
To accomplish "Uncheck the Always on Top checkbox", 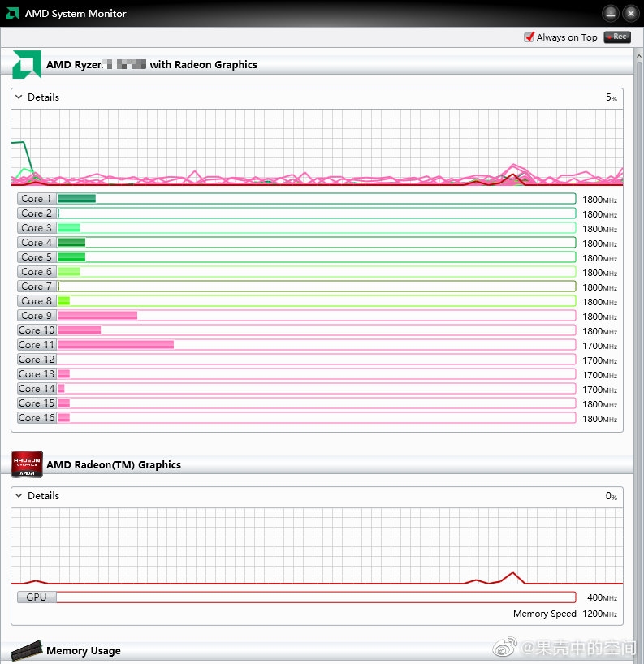I will click(529, 37).
